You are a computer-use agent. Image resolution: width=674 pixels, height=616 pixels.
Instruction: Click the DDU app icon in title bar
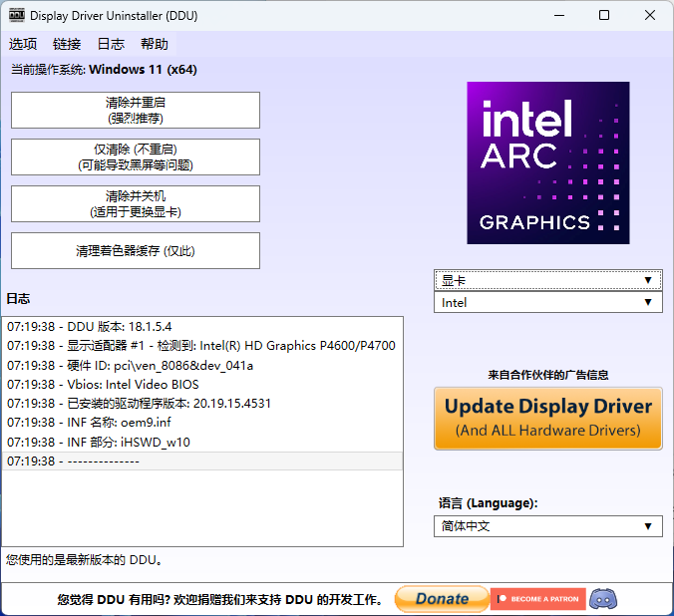coord(17,15)
